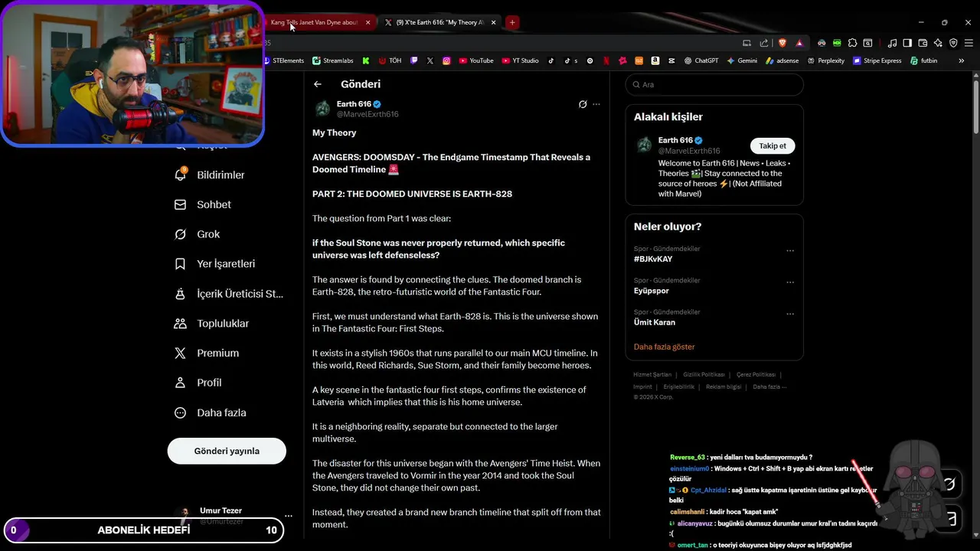Close the X'te Earth 616 tab
Viewport: 980px width, 551px height.
point(493,22)
